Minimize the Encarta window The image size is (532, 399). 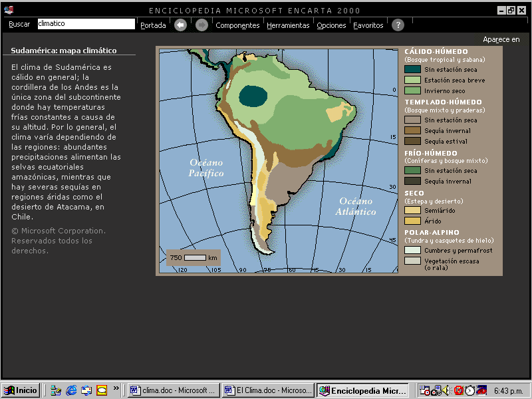[x=502, y=11]
